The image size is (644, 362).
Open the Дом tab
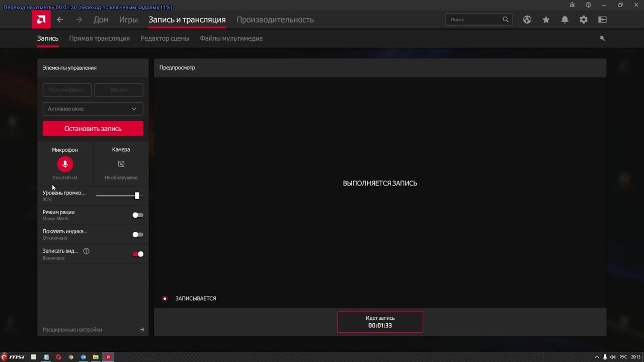tap(101, 19)
